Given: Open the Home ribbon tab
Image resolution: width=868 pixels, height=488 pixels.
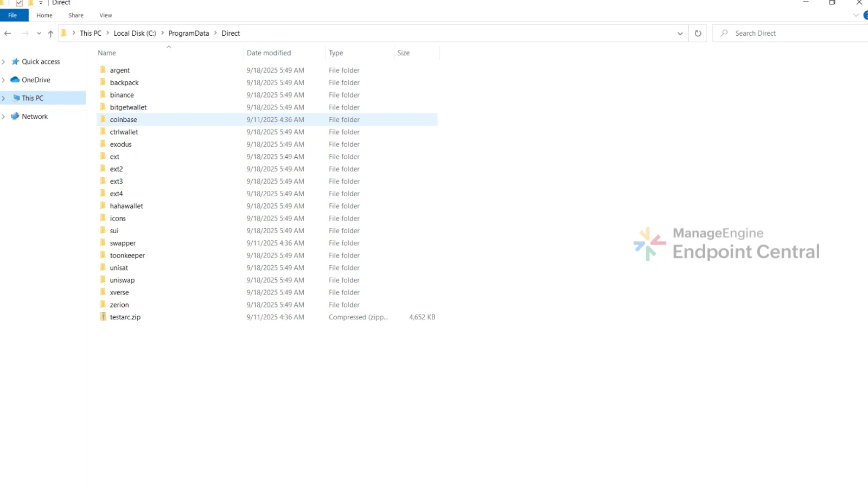Looking at the screenshot, I should (44, 15).
